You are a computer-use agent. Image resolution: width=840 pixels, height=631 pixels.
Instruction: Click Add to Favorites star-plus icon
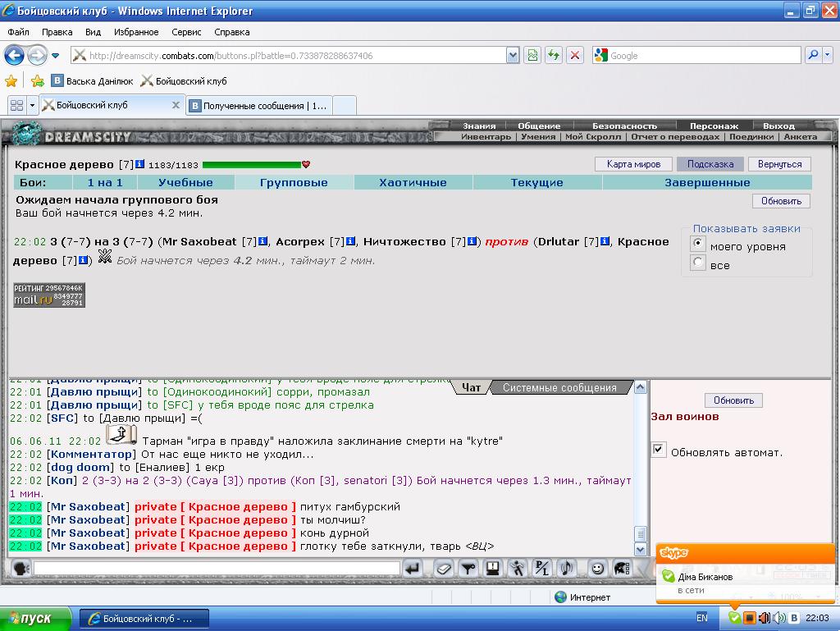pos(37,81)
